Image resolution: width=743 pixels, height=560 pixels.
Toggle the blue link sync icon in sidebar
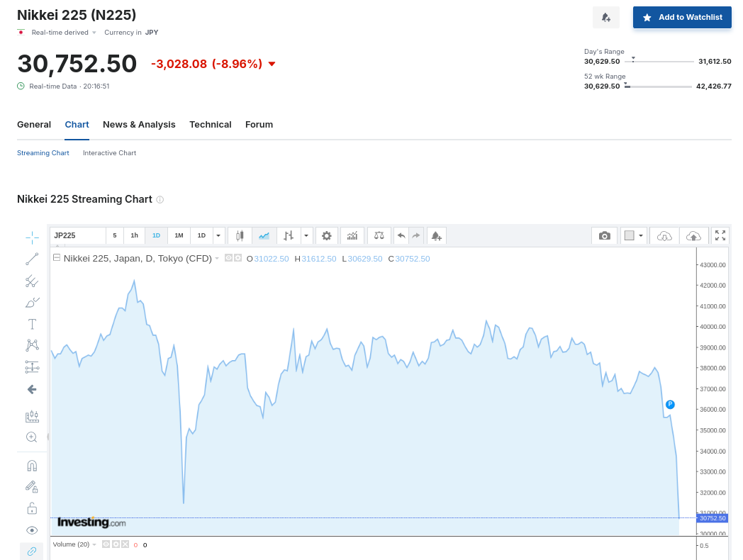click(x=32, y=551)
